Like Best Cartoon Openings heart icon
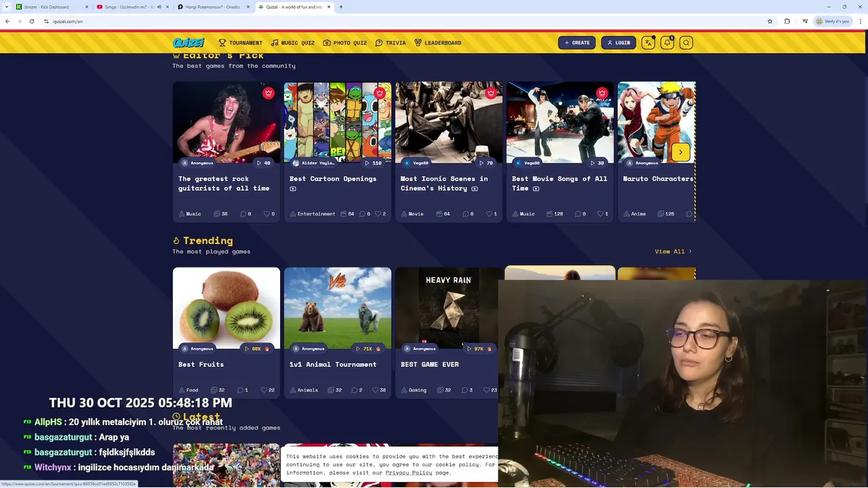The image size is (868, 488). (378, 213)
